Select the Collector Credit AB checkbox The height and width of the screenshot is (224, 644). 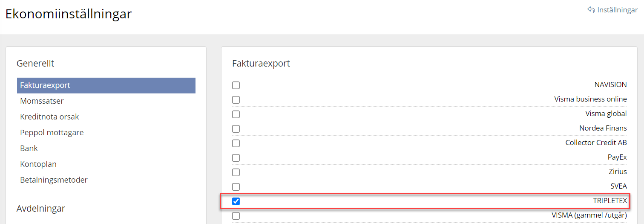point(236,143)
